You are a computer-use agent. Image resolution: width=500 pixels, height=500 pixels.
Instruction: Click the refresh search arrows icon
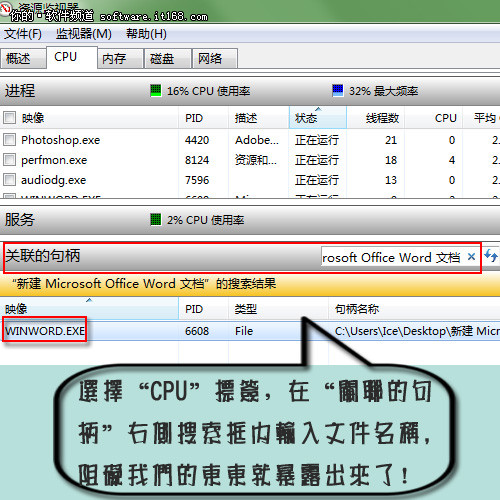(x=491, y=256)
